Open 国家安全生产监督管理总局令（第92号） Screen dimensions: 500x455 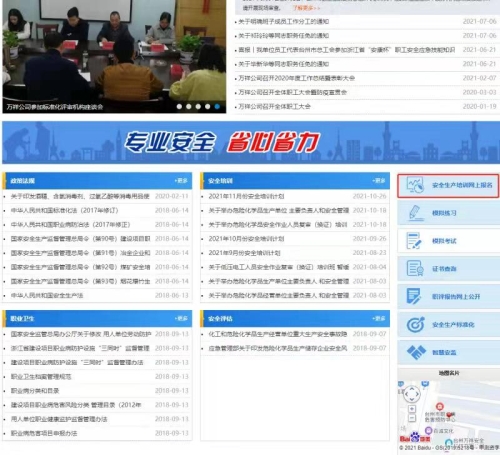pos(80,267)
